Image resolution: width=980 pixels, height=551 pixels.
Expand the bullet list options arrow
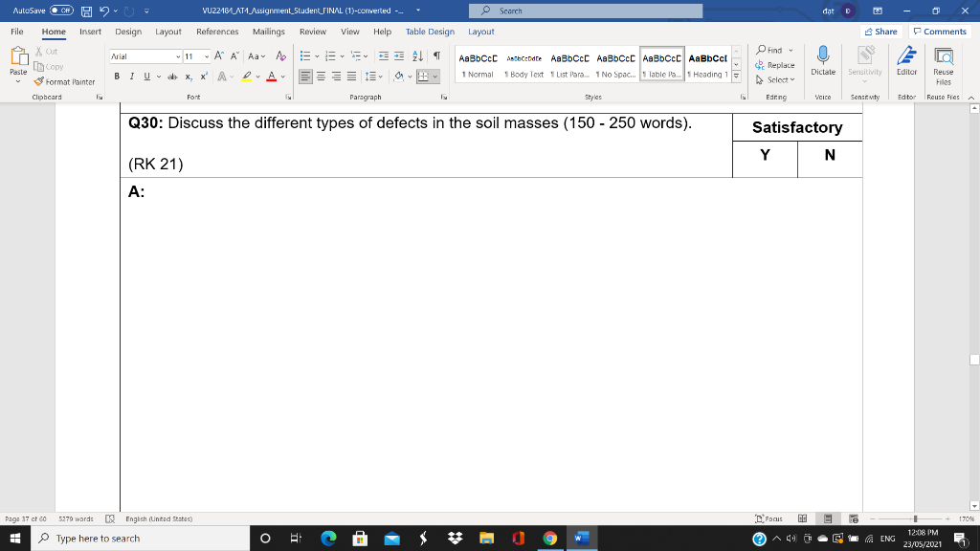pyautogui.click(x=317, y=55)
